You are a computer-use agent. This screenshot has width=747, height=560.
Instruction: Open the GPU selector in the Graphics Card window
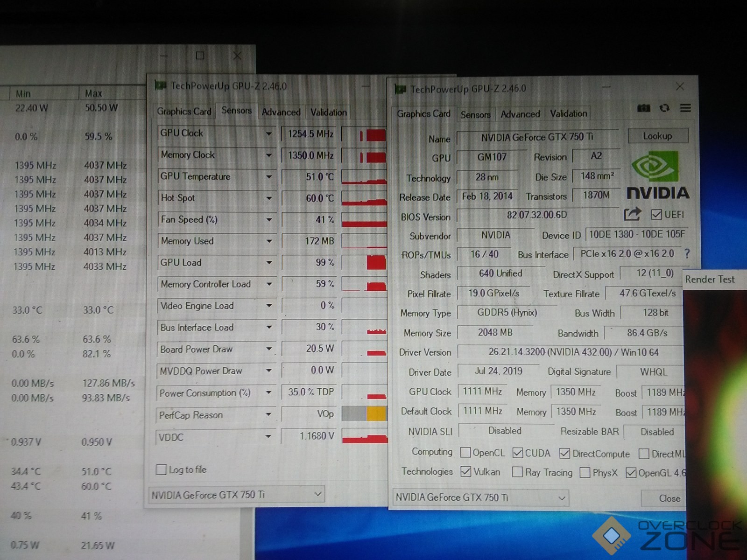click(x=480, y=497)
